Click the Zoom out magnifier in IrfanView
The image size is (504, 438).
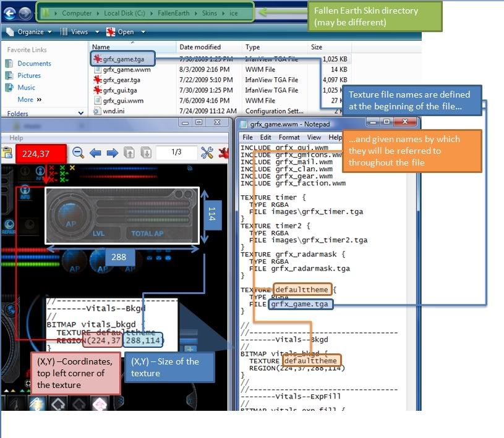(78, 153)
